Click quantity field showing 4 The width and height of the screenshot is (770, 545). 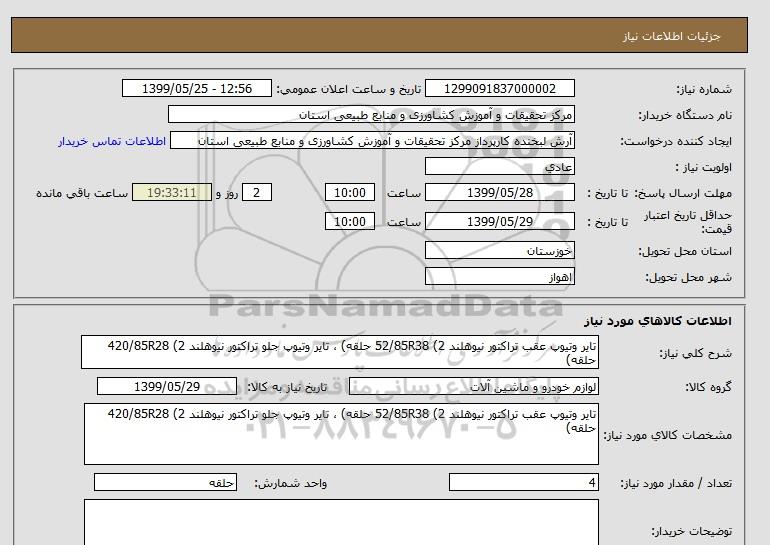coord(523,483)
